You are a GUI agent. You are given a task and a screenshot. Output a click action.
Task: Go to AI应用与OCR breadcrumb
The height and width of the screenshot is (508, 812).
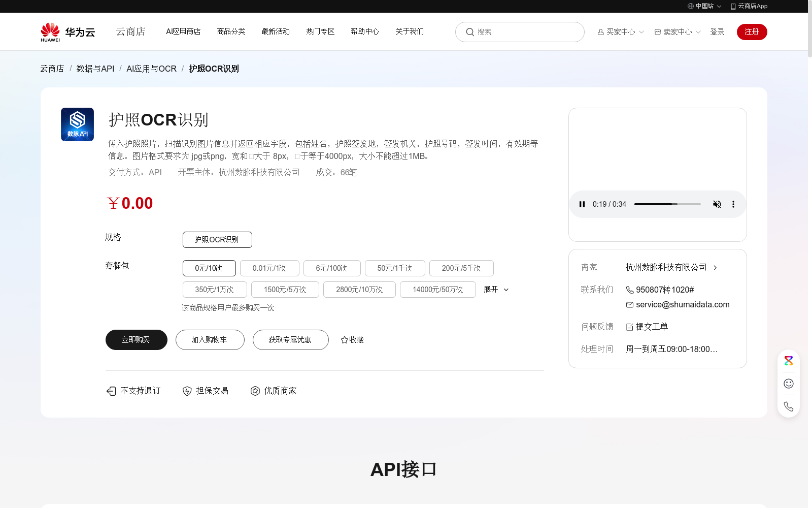(151, 69)
